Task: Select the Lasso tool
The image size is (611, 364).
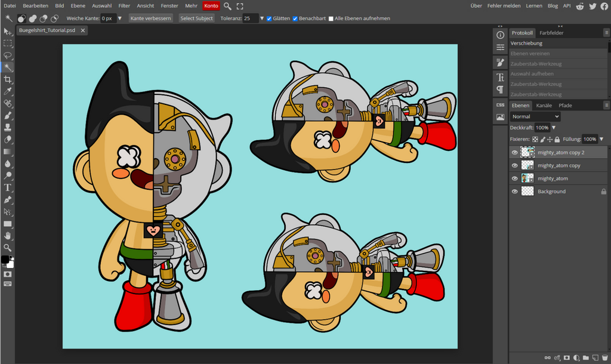Action: click(x=7, y=55)
